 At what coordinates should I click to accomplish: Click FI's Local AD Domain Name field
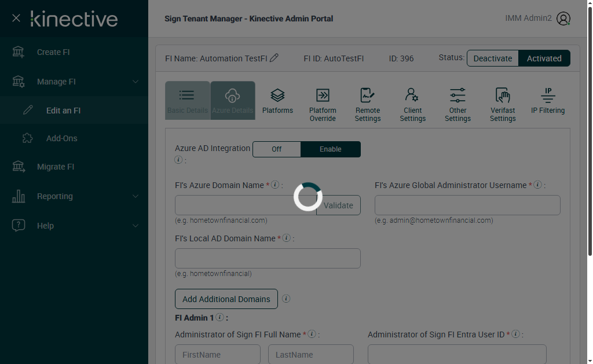[x=268, y=258]
